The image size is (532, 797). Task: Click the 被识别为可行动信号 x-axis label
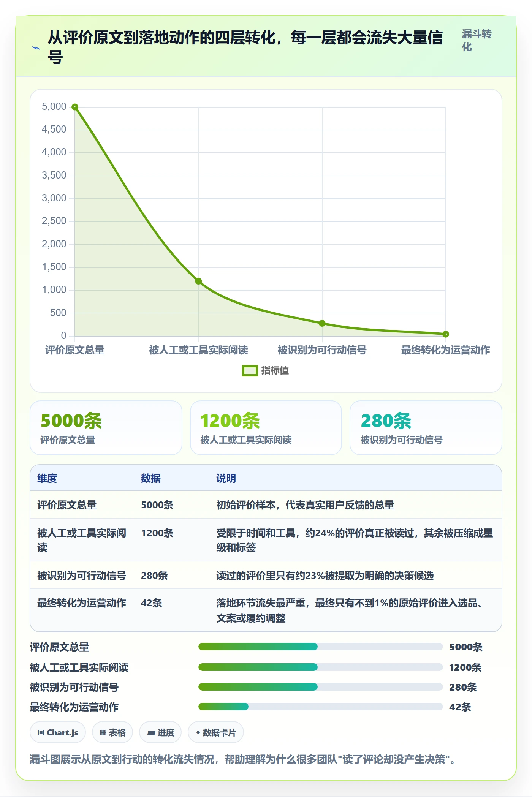click(322, 350)
